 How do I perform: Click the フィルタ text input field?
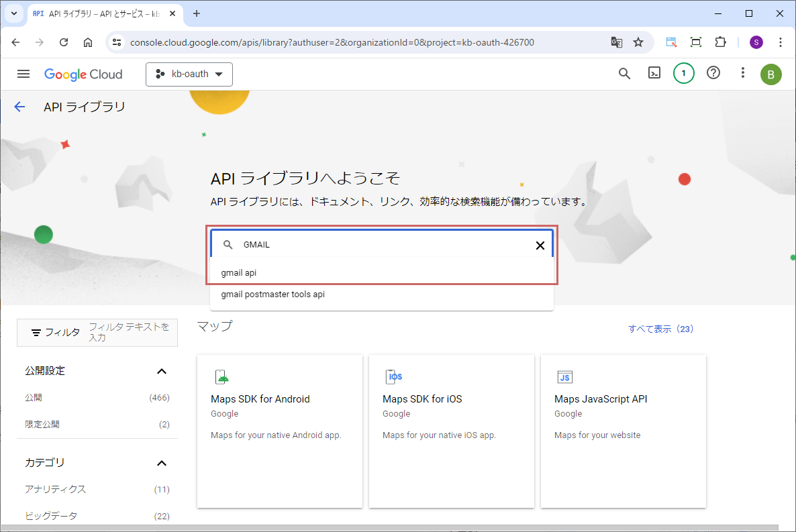click(130, 332)
